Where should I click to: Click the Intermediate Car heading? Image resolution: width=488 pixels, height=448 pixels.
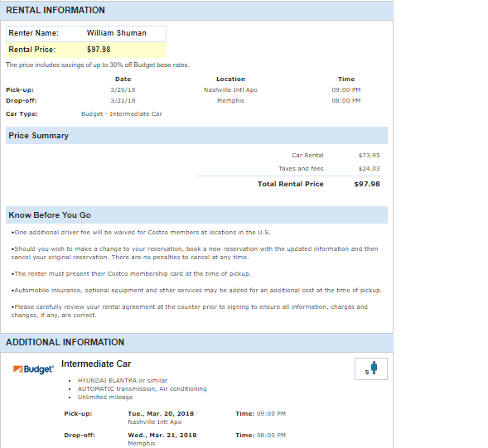pyautogui.click(x=96, y=364)
